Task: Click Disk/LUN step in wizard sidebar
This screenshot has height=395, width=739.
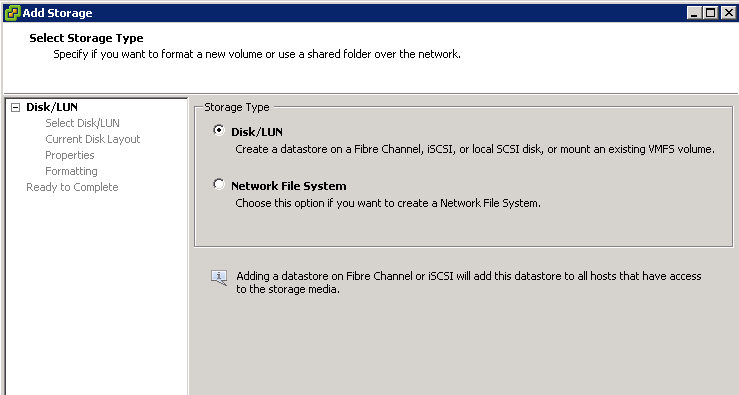Action: (52, 107)
